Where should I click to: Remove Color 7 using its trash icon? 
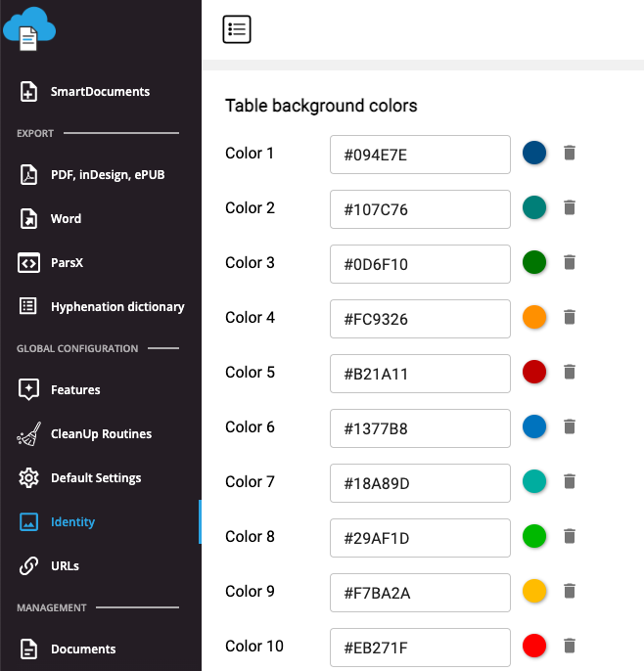(570, 481)
